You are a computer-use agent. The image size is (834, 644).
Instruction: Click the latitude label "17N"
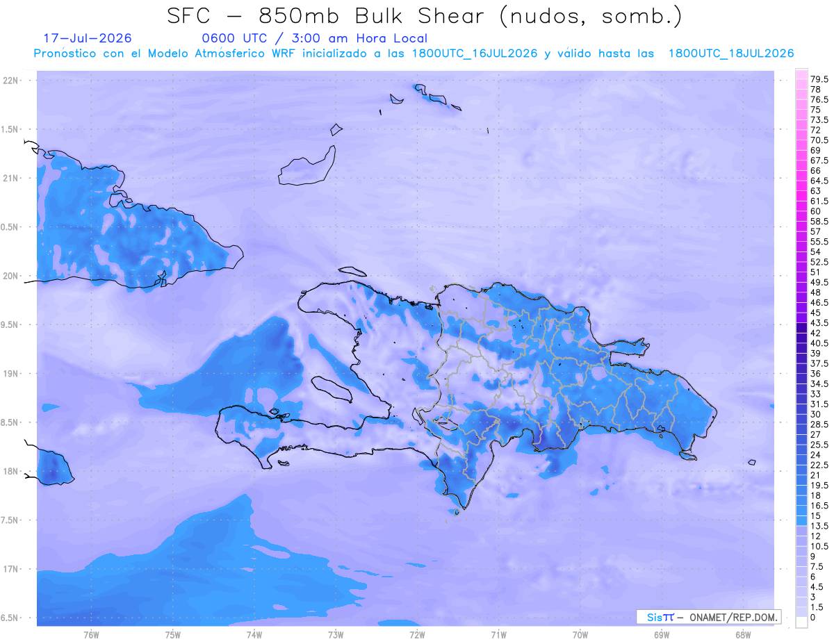click(11, 570)
